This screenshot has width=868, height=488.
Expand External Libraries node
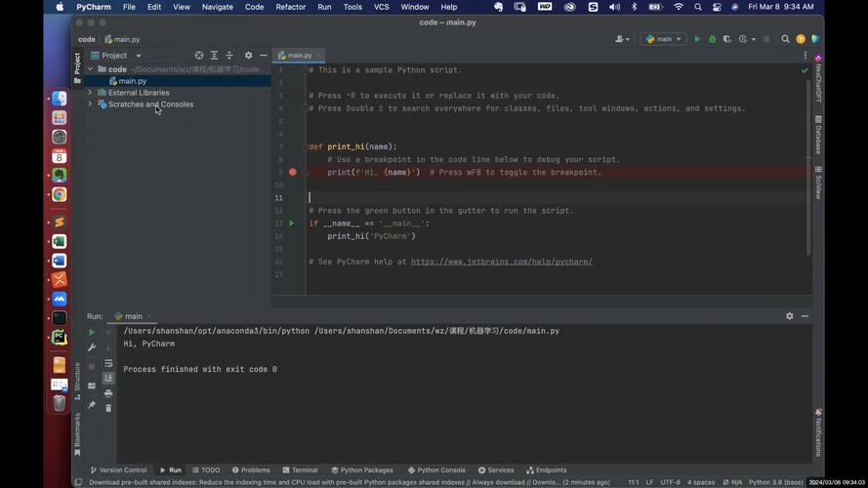pos(90,93)
